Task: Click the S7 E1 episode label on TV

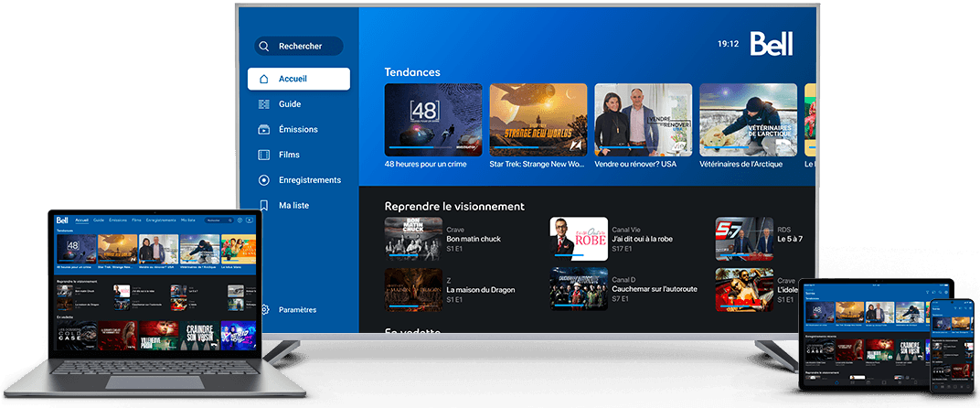Action: pyautogui.click(x=620, y=299)
